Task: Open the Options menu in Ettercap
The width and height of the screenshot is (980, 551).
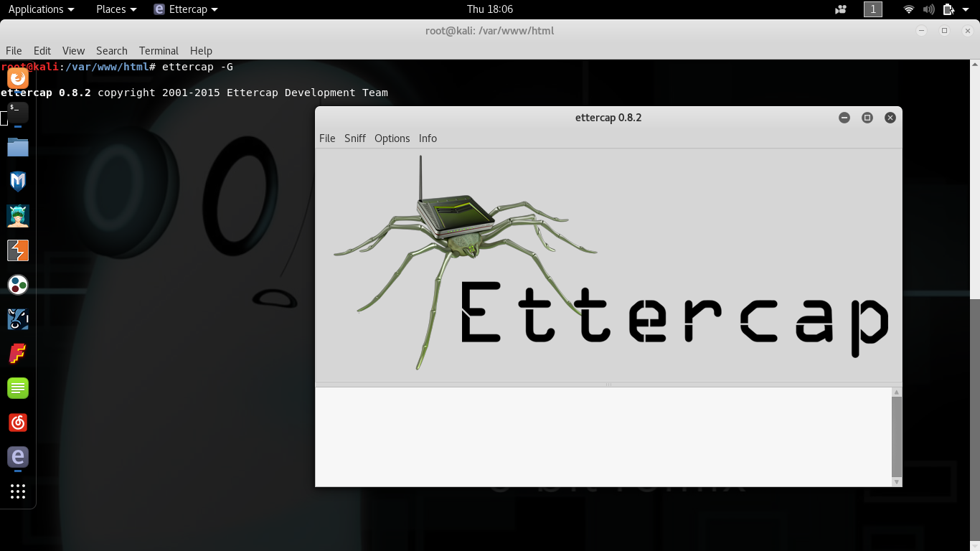Action: coord(392,138)
